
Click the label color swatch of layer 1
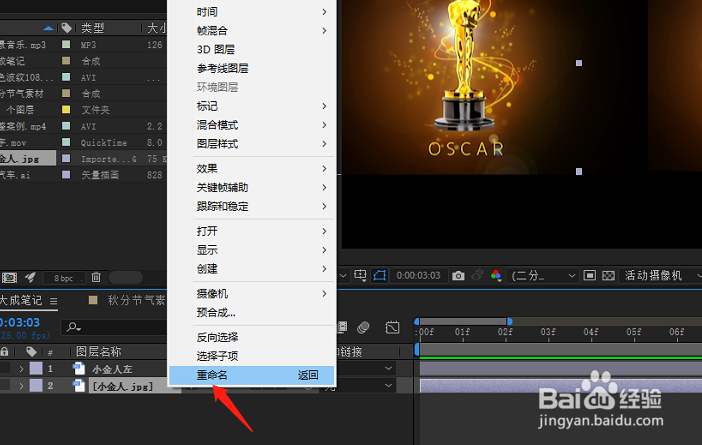click(x=36, y=368)
